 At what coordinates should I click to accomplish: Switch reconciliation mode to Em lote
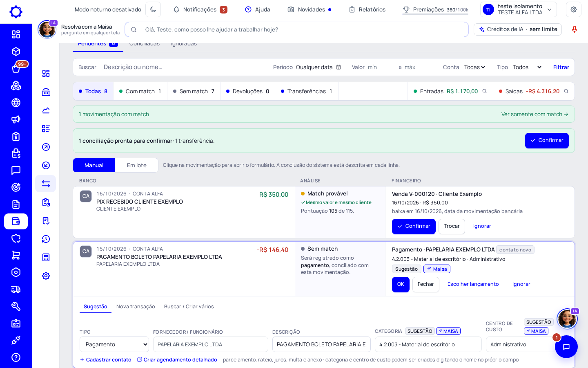[x=137, y=165]
